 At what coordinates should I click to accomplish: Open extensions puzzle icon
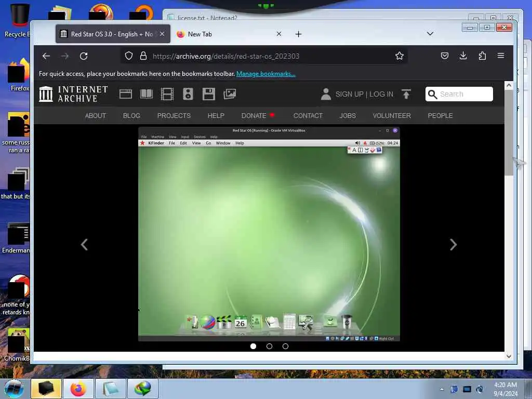[x=482, y=56]
